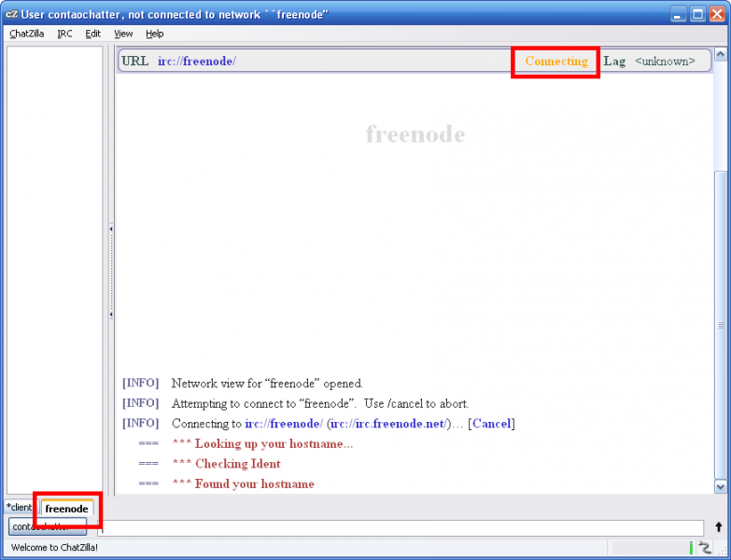Open the IRC menu

click(64, 34)
